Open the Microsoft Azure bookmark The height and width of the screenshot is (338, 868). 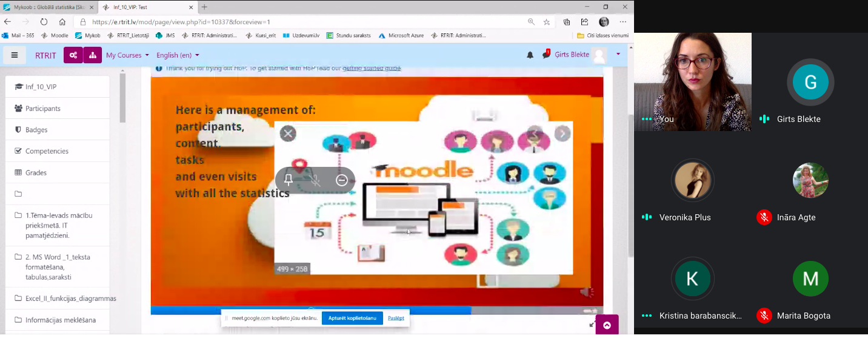(x=401, y=35)
